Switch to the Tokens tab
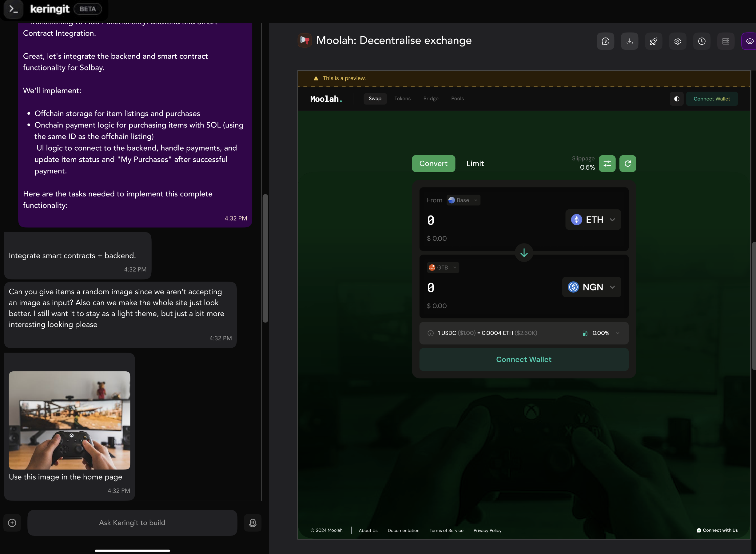The image size is (756, 554). coord(402,99)
